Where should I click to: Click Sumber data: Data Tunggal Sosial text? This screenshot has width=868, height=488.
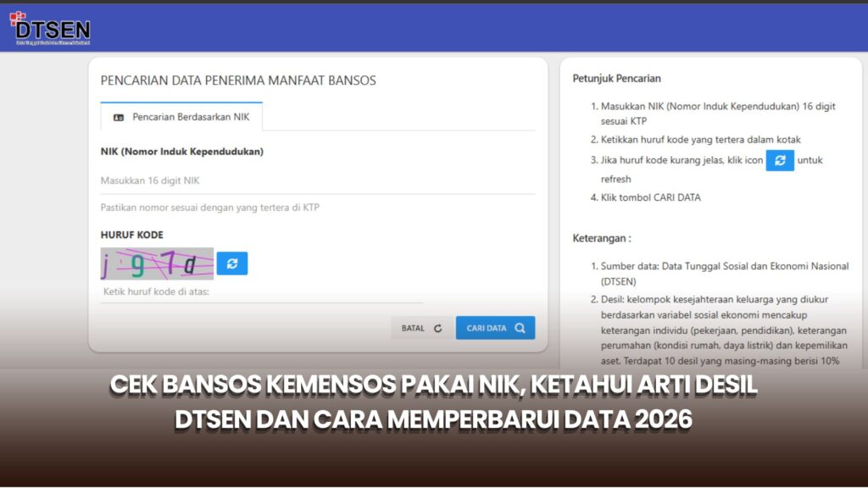[x=725, y=274]
